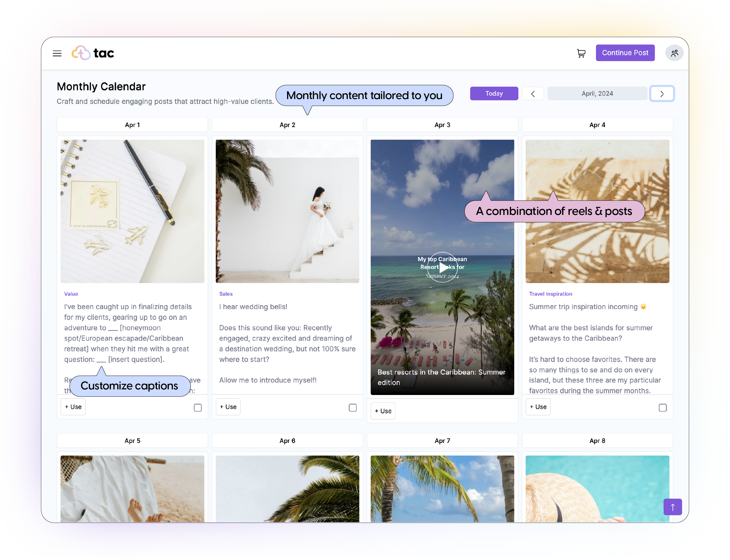Use the Apr 1 Value post
730x560 pixels.
click(x=73, y=407)
